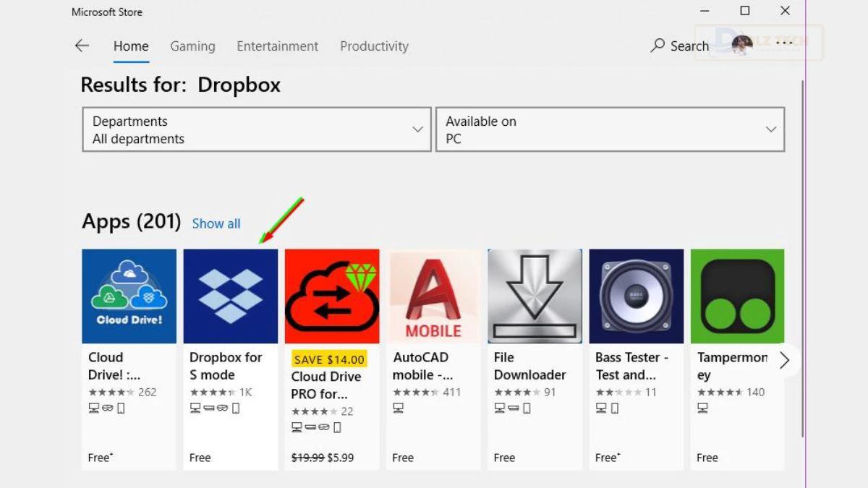
Task: Click the Bass Tester rating 11
Action: [626, 392]
